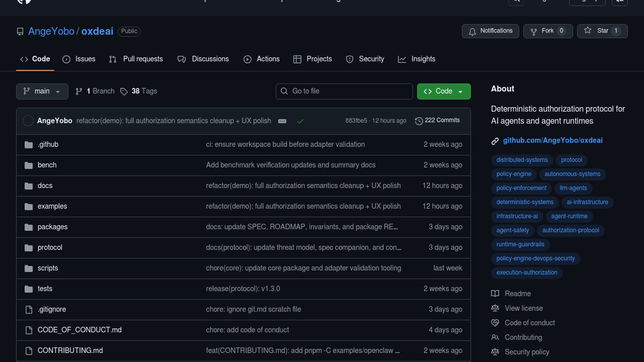
Task: Expand the commit message ellipsis button
Action: tap(282, 121)
